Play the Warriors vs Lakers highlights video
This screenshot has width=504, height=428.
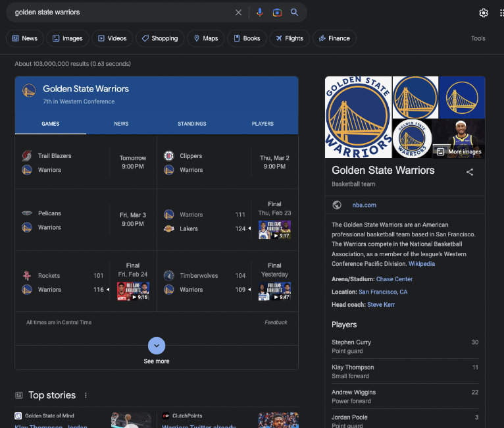[x=274, y=230]
